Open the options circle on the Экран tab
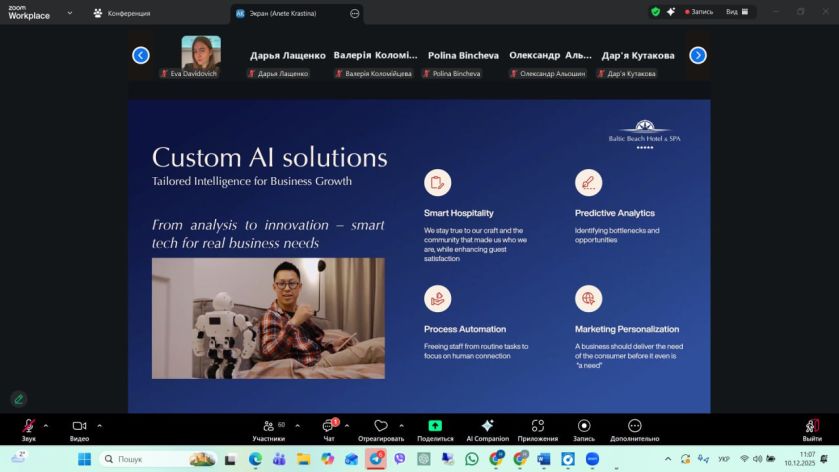Viewport: 839px width, 472px height. [354, 13]
